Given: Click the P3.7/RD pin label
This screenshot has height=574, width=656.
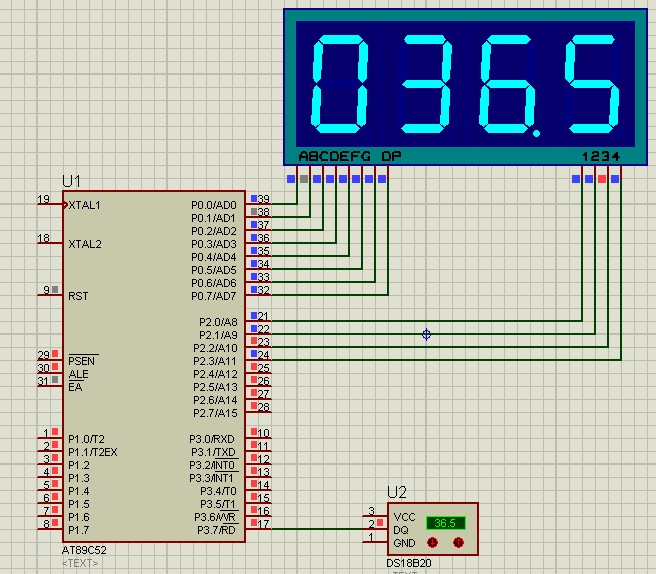Looking at the screenshot, I should coord(216,530).
